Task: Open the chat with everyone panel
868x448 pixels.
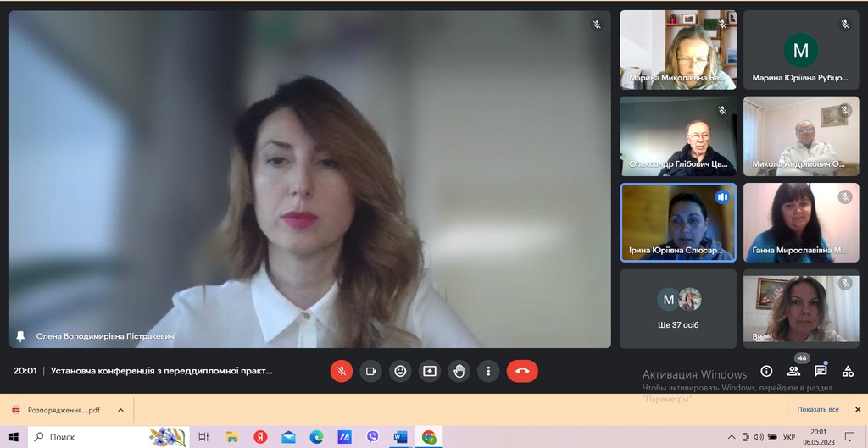Action: [x=821, y=371]
